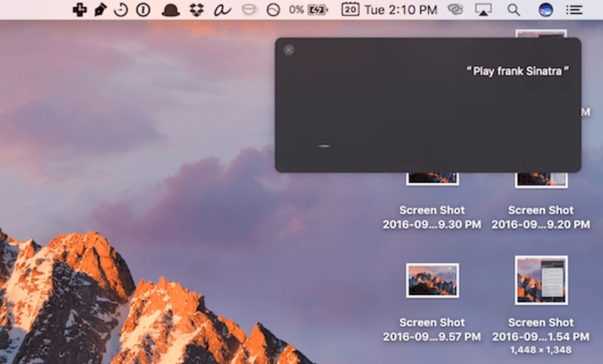Click the pen nib menu bar icon
The image size is (603, 364).
tap(100, 9)
